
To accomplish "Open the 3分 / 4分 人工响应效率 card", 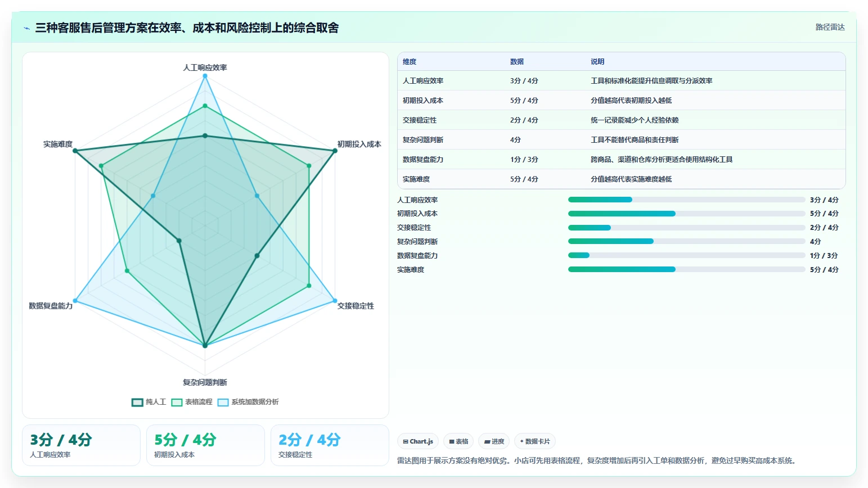I will coord(81,445).
